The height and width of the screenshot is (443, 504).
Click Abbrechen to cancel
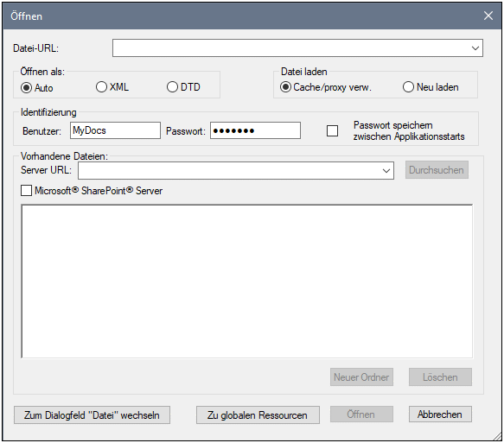point(440,415)
